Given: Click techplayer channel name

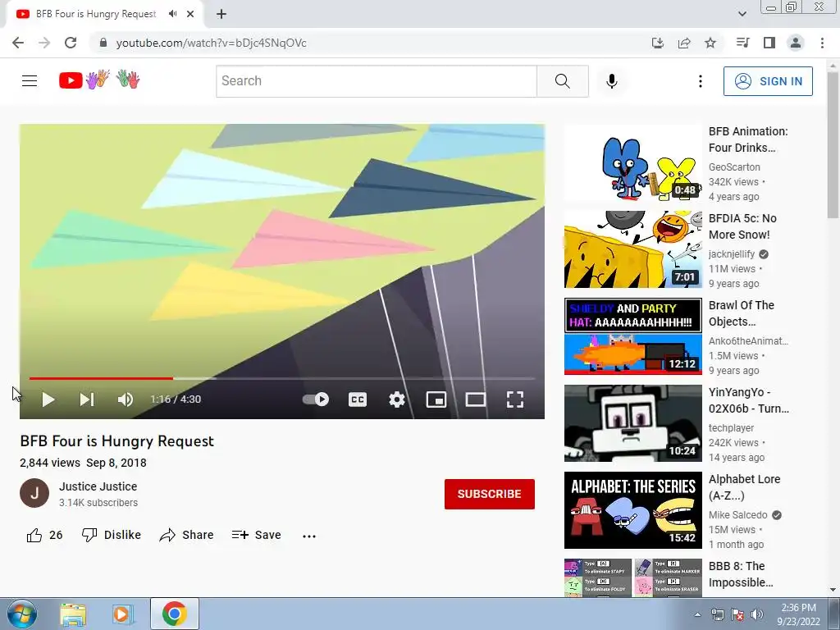Looking at the screenshot, I should (731, 428).
